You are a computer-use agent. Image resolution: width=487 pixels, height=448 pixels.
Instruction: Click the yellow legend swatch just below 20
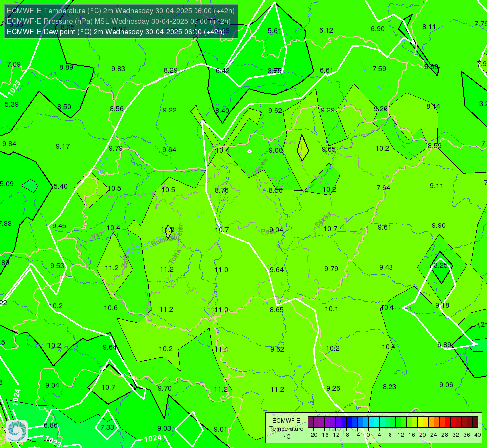[x=420, y=422]
